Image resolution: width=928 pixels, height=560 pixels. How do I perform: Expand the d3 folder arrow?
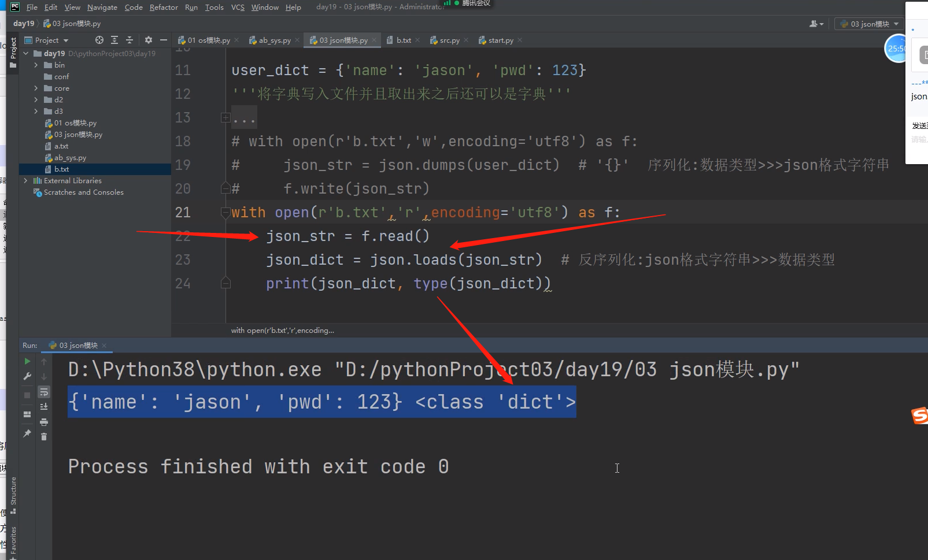pos(36,112)
